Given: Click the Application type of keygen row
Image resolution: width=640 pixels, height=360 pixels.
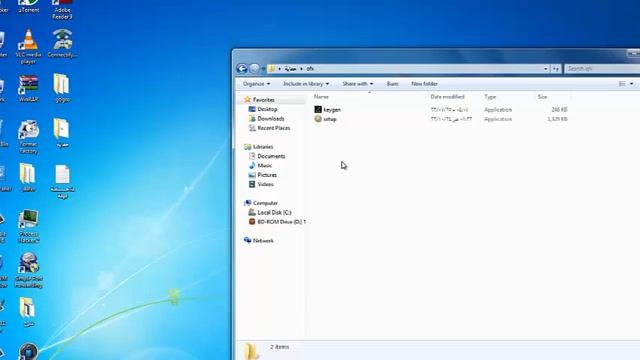Looking at the screenshot, I should [x=498, y=110].
